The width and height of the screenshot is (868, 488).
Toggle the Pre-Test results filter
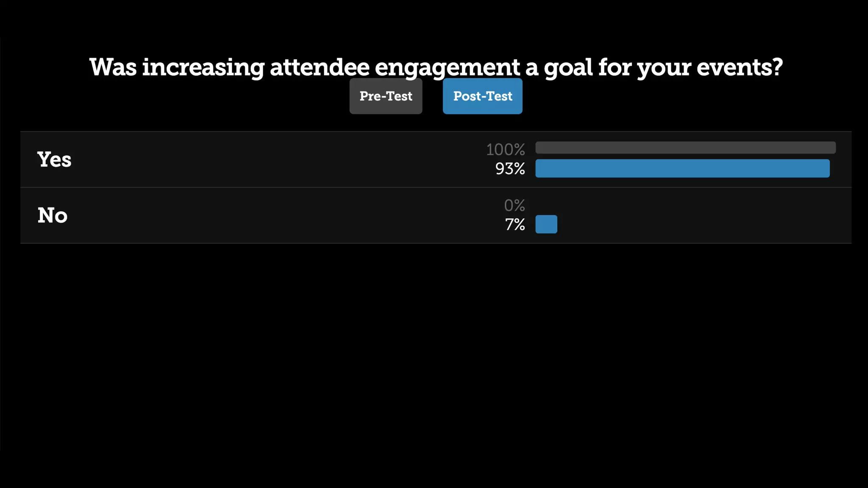coord(386,96)
